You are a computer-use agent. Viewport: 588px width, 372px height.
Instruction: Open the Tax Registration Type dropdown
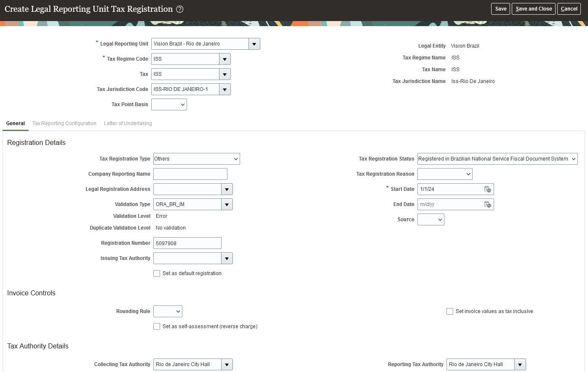(x=234, y=159)
